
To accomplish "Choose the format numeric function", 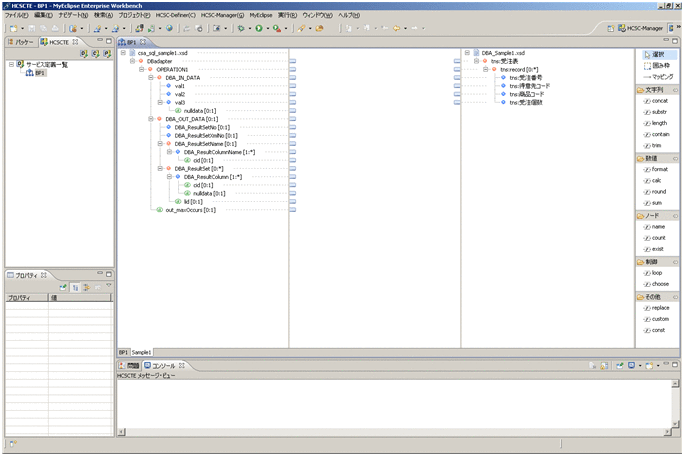I will pyautogui.click(x=658, y=169).
